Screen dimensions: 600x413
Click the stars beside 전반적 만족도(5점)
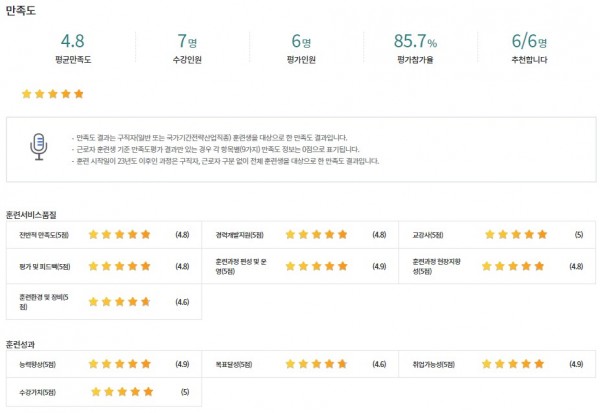119,234
